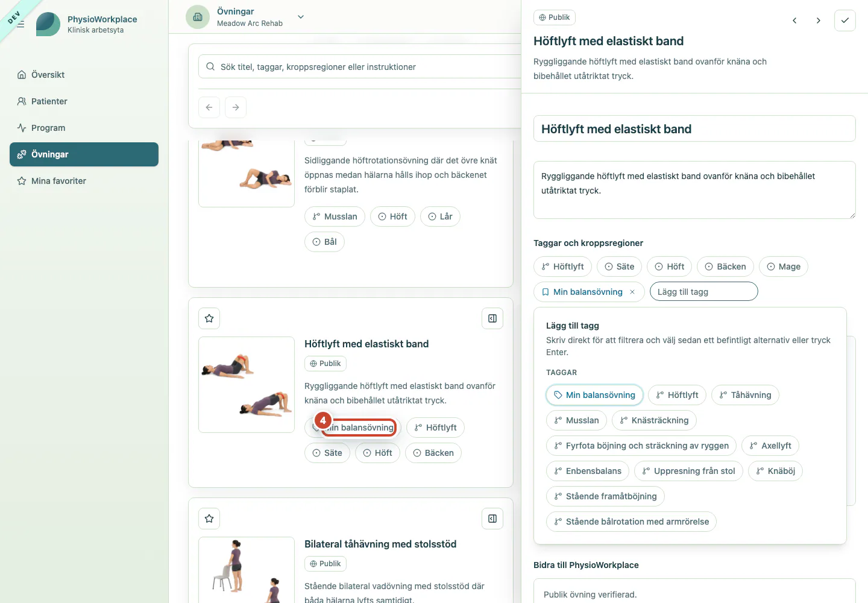Select Uppresning från stol tag suggestion
The image size is (868, 603).
coord(688,471)
